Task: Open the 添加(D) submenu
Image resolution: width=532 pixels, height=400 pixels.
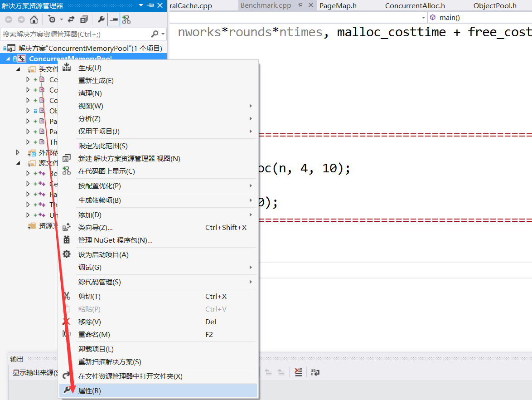Action: pos(158,215)
